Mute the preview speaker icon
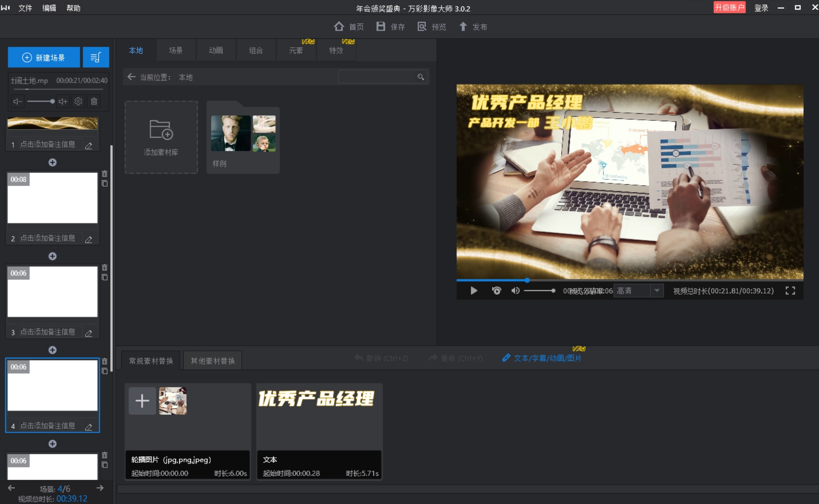Viewport: 819px width, 504px height. coord(515,290)
